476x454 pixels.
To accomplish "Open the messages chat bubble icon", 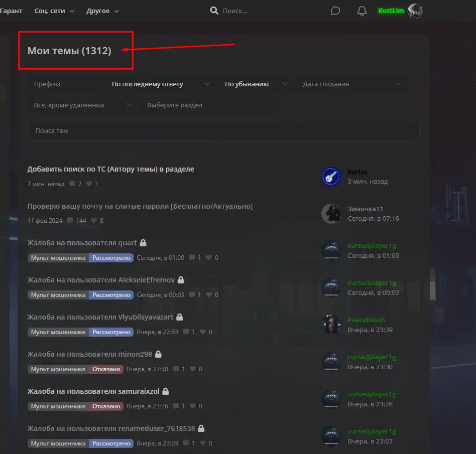I will [x=335, y=11].
